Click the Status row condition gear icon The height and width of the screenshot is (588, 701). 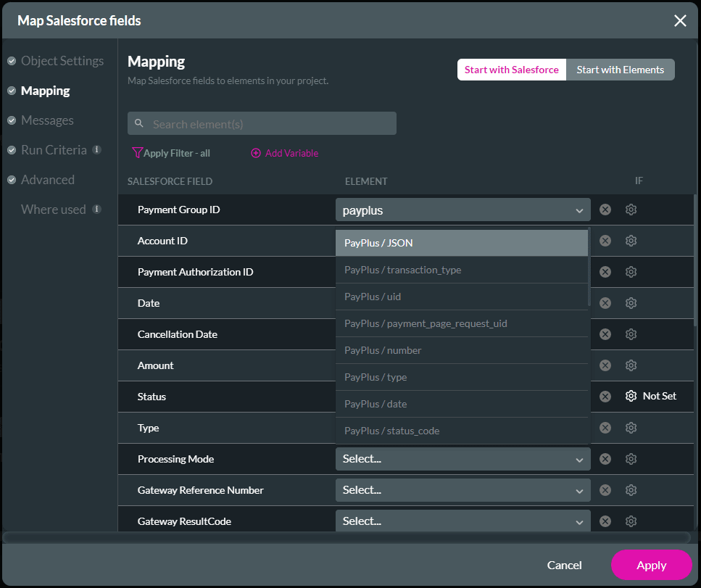click(x=631, y=396)
